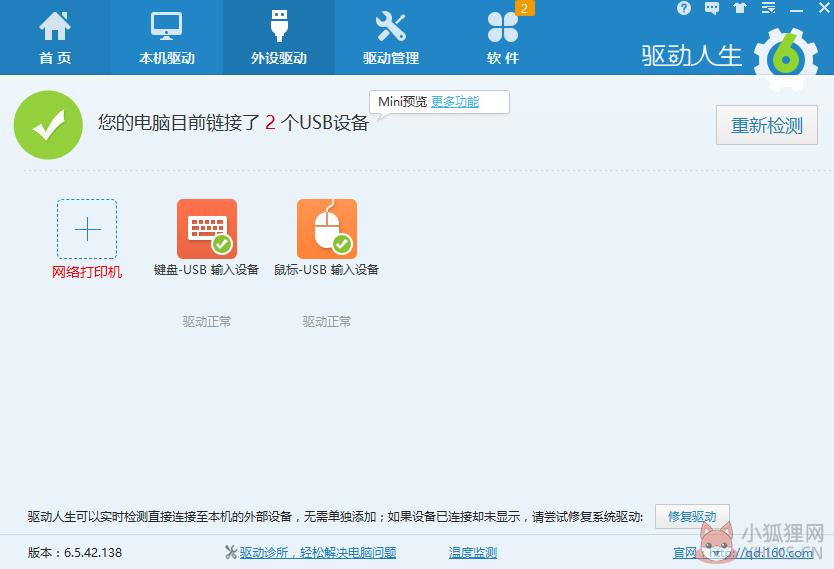Click the 重新检测 button
Screen dimensions: 834x569
(x=766, y=125)
